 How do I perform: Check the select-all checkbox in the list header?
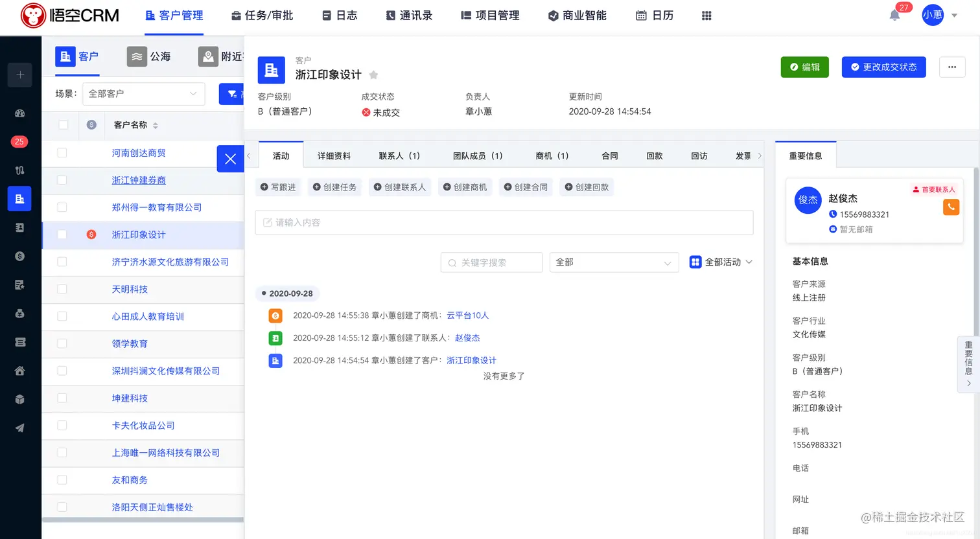62,124
